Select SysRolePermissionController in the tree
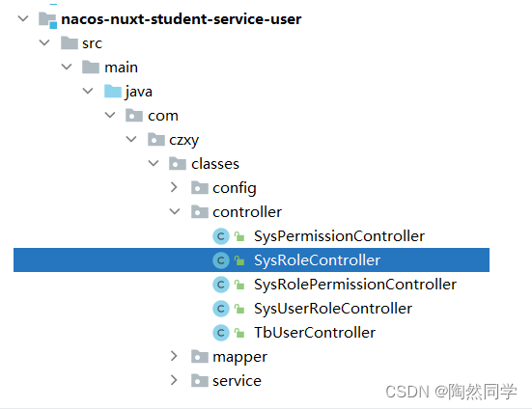Screen dimensions: 532x409 [355, 285]
